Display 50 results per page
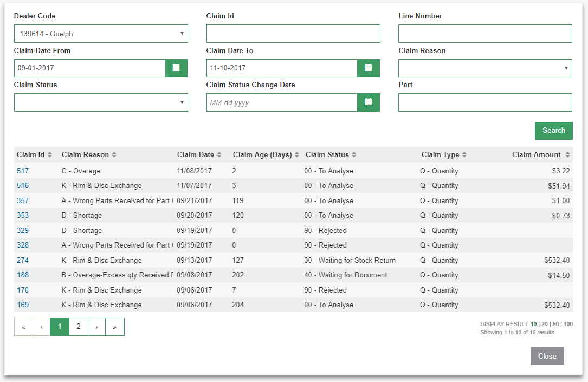Screen dimensions: 588x382 (x=555, y=324)
